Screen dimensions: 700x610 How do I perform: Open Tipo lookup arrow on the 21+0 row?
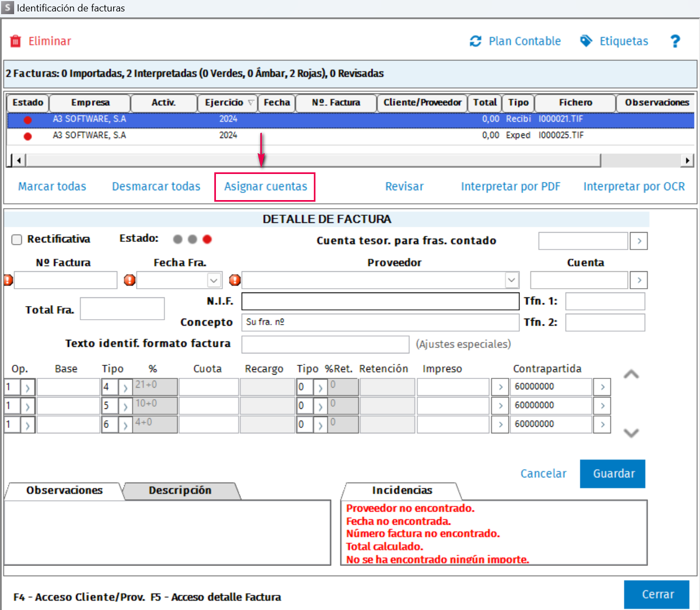pyautogui.click(x=125, y=388)
